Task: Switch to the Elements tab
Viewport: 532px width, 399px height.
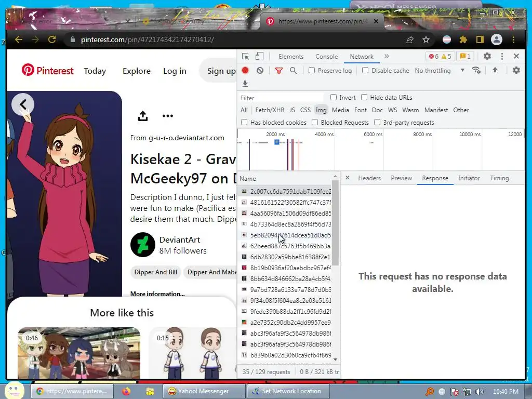Action: (291, 57)
